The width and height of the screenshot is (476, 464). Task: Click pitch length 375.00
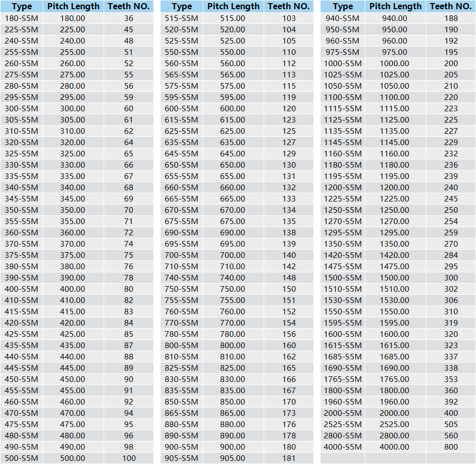click(72, 255)
